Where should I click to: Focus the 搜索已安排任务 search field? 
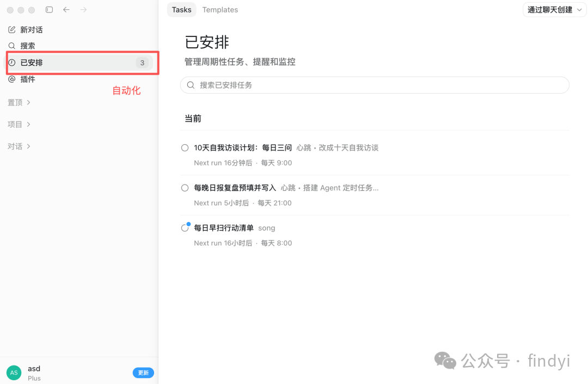point(375,85)
